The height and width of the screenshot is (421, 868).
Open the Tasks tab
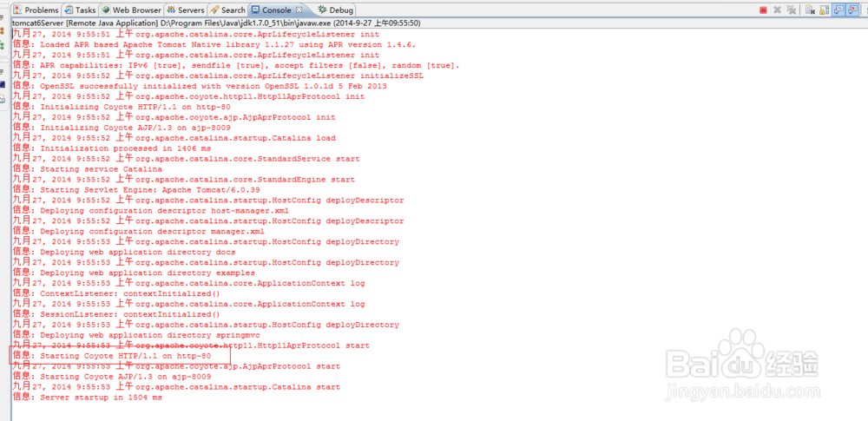[80, 10]
